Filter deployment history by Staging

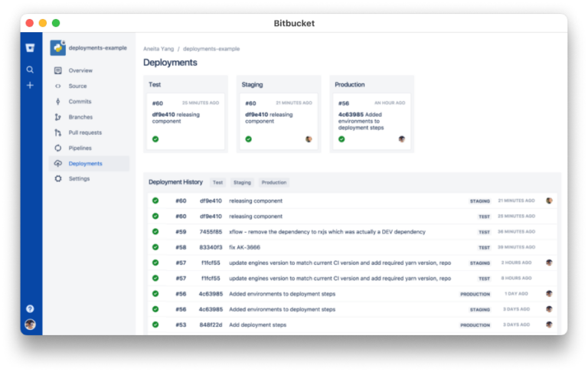242,183
